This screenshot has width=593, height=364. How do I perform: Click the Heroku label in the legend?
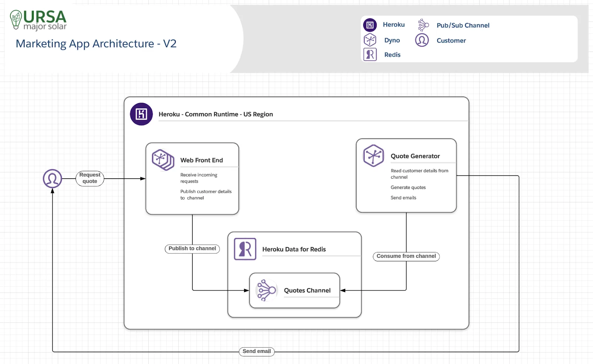point(394,24)
